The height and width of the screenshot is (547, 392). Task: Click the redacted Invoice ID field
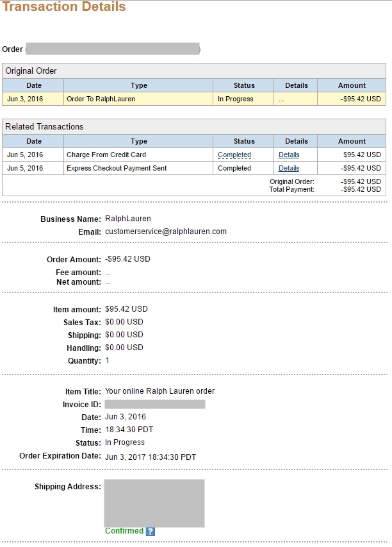(x=154, y=404)
